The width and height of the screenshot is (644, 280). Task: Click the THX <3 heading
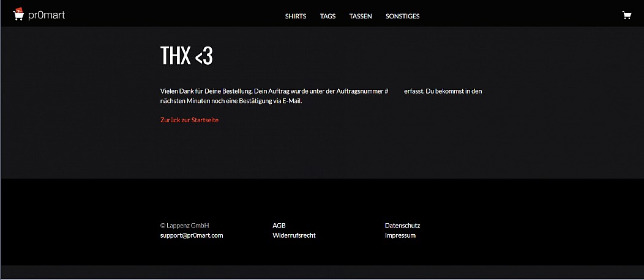click(187, 56)
